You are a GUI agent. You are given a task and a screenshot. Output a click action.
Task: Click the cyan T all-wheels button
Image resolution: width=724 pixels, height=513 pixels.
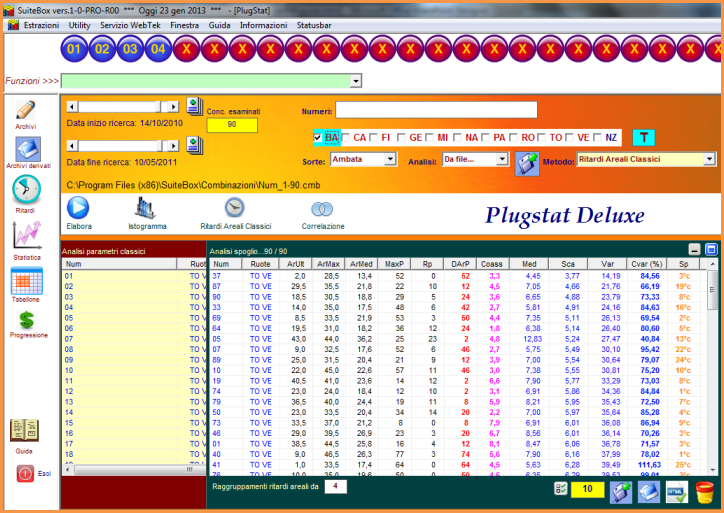[644, 137]
